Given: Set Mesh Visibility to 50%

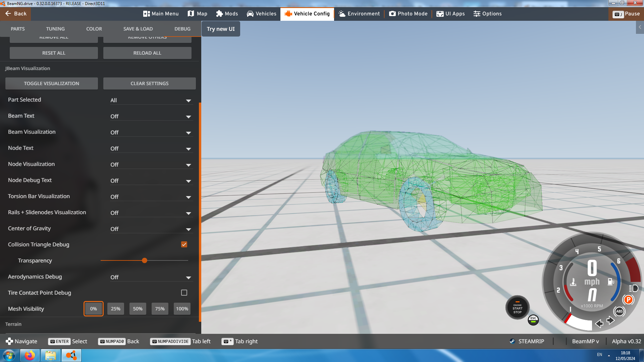Looking at the screenshot, I should [138, 309].
